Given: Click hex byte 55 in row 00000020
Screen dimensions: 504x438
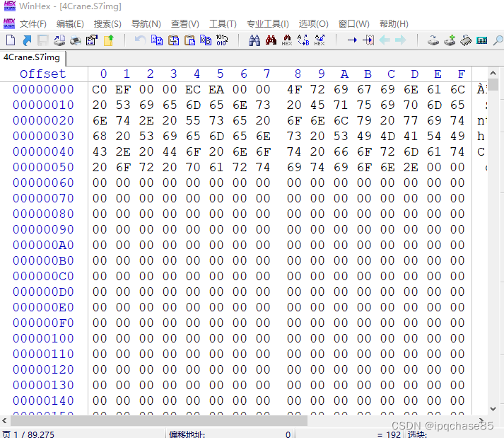Looking at the screenshot, I should 193,120.
